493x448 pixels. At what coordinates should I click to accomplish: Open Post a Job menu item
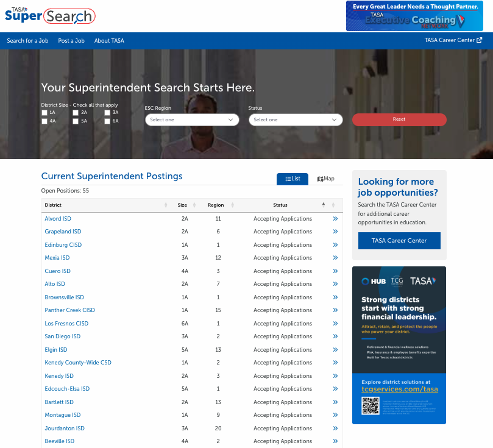click(71, 41)
